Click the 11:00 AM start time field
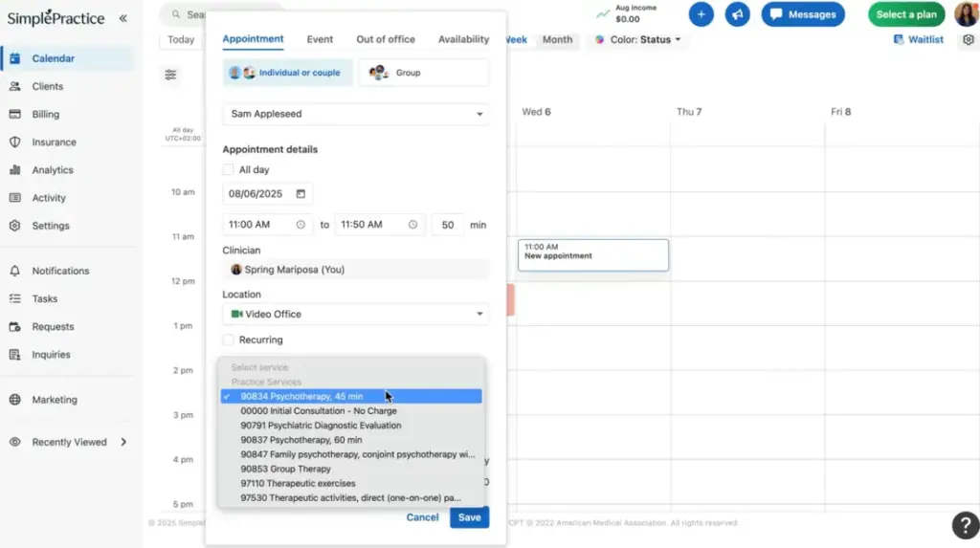Screen dimensions: 980x548 267,225
